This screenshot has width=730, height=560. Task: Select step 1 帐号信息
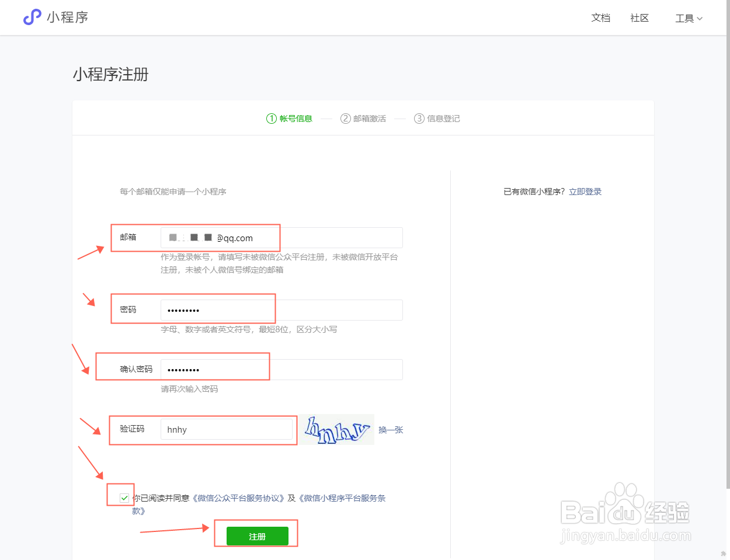coord(289,119)
